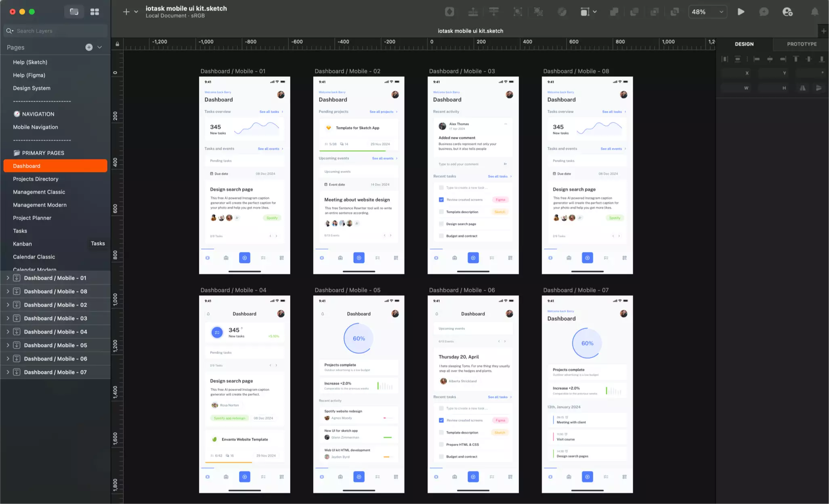Click the comments icon in the toolbar
The image size is (829, 504).
[x=764, y=12]
